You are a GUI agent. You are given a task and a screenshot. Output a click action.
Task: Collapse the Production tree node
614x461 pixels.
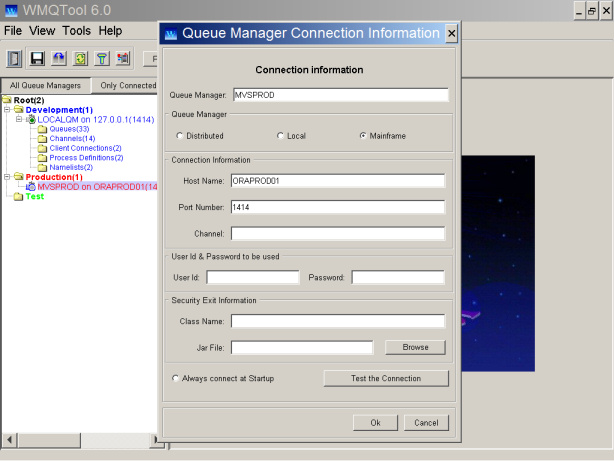pos(7,177)
